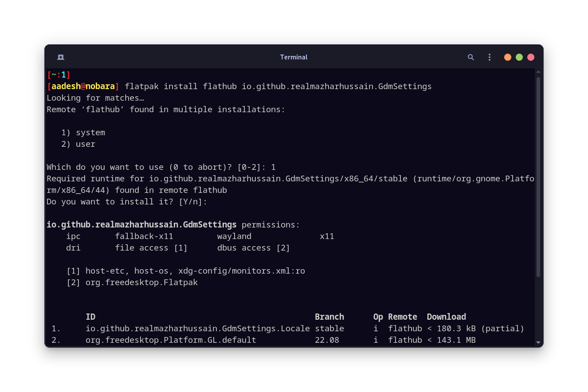Click the aadesh@nobara shell prompt
The height and width of the screenshot is (392, 588).
pos(82,86)
